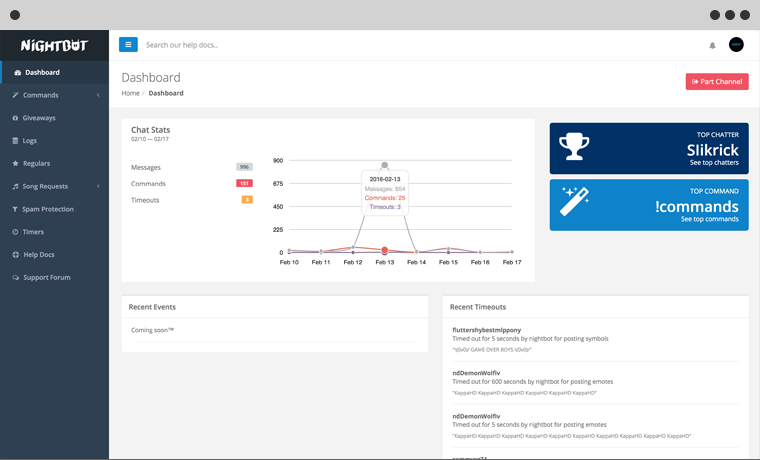
Task: Click username fluttershybestmlppony in Recent Timeouts
Action: click(486, 330)
